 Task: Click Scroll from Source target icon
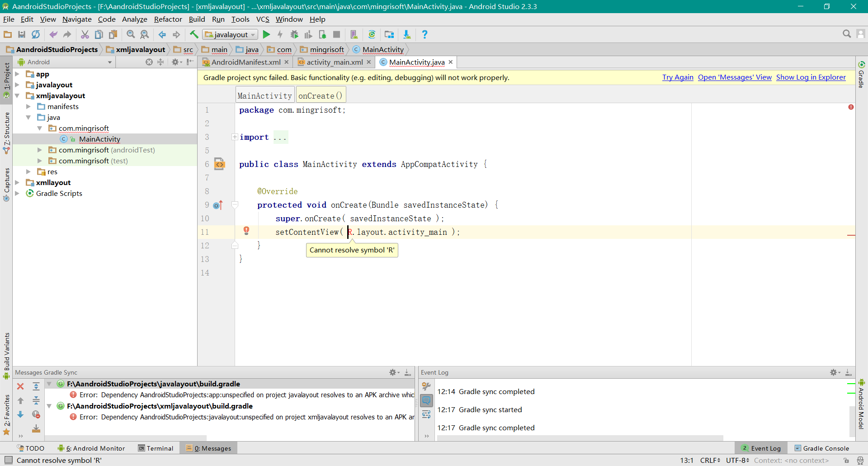pos(149,62)
